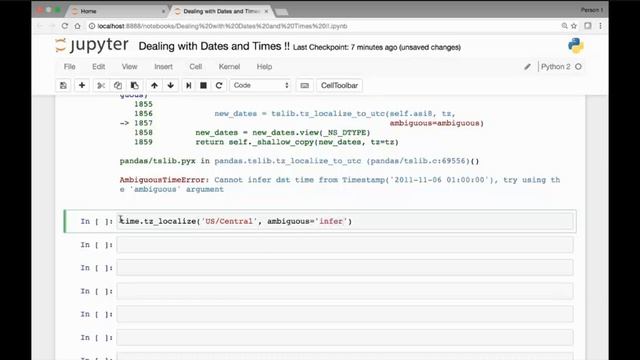Open the cell type Code dropdown
Viewport: 640px width, 360px height.
[260, 85]
